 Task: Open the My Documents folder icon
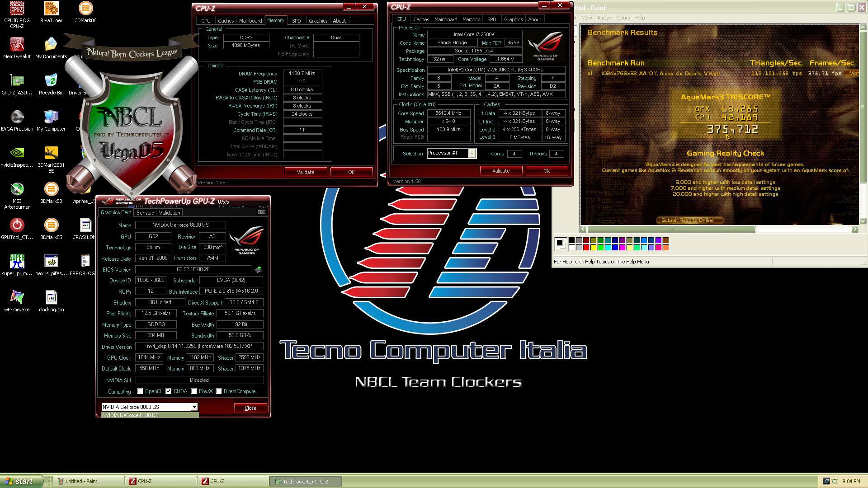click(51, 48)
